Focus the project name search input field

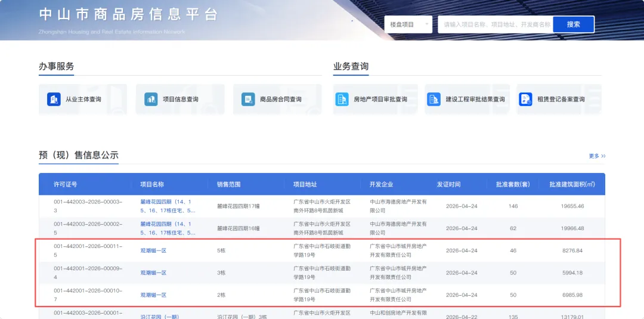(x=495, y=24)
